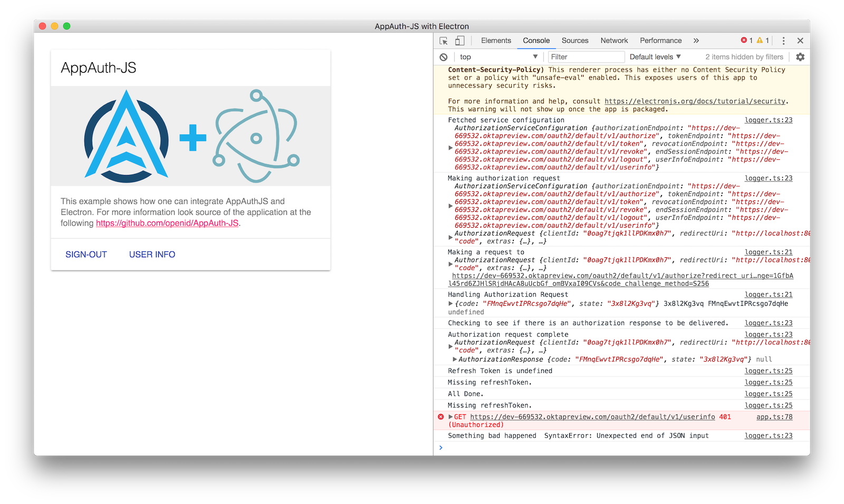Click the USER INFO button
Viewport: 844px width, 504px height.
[x=152, y=255]
